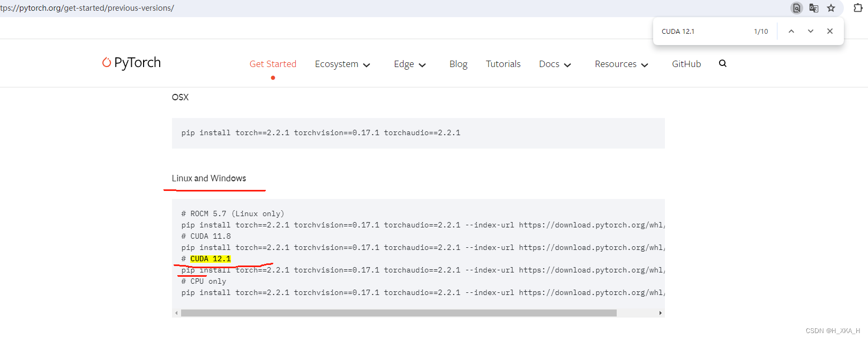Bookmark this page with the star icon

click(x=831, y=8)
